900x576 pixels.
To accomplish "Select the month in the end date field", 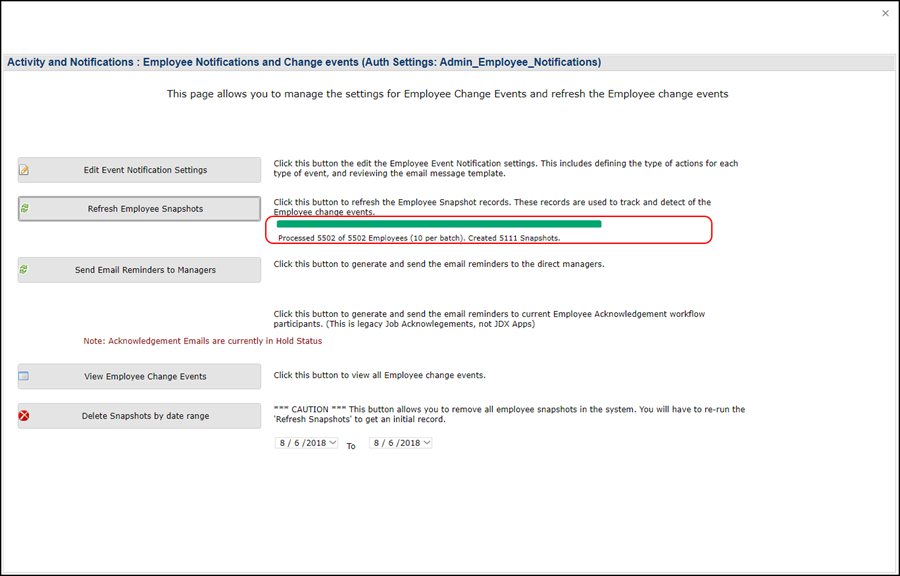I will [377, 443].
